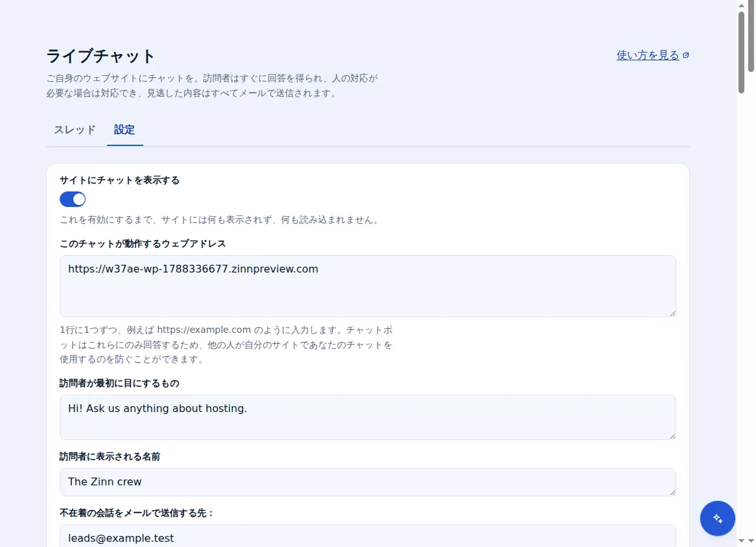
Task: Grab the resize handle of web address textarea
Action: coord(672,313)
